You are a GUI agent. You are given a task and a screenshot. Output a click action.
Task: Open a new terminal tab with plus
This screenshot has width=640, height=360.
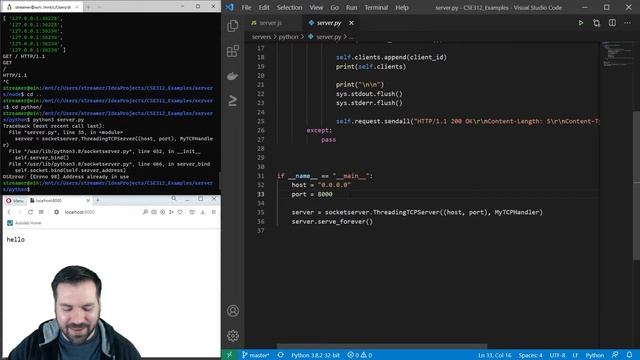pyautogui.click(x=88, y=7)
